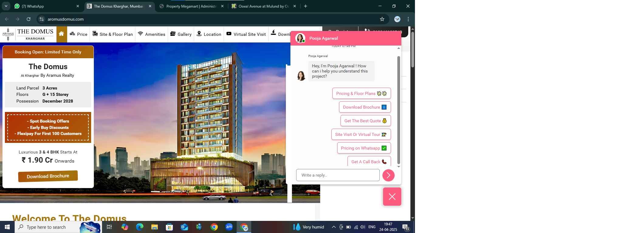The width and height of the screenshot is (644, 233).
Task: Focus the Write a reply input field
Action: (x=338, y=175)
